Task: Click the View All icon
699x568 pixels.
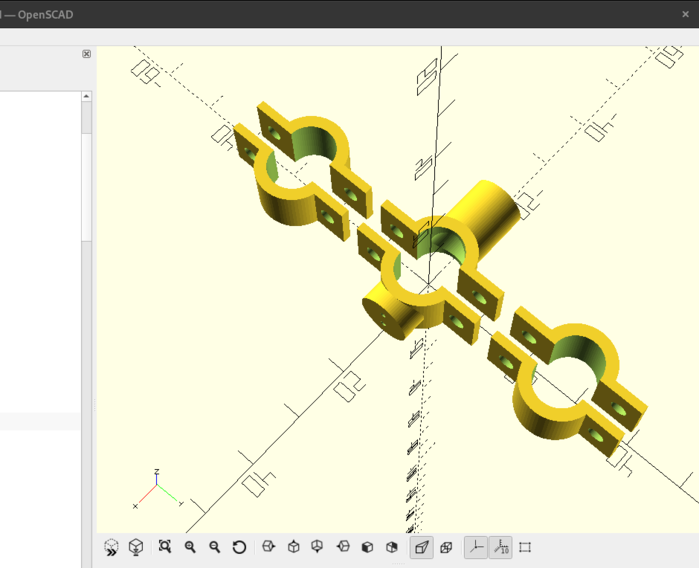Action: (x=165, y=547)
